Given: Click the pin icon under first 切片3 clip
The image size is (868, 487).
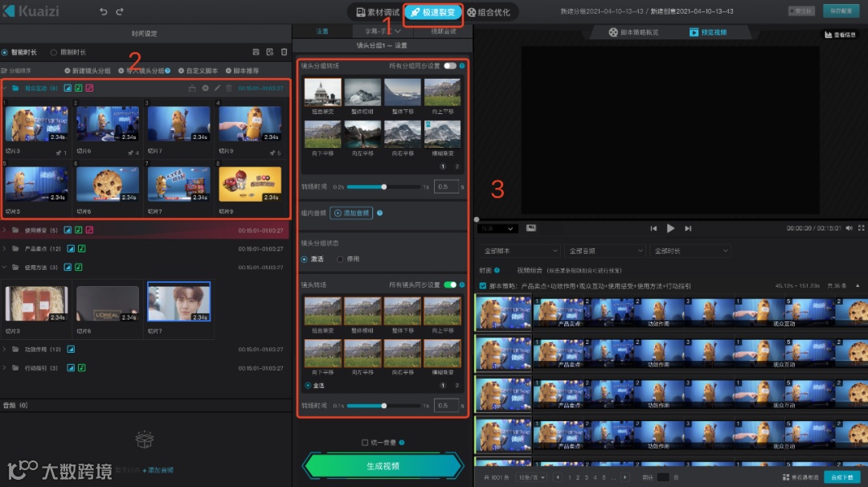Looking at the screenshot, I should pyautogui.click(x=58, y=153).
